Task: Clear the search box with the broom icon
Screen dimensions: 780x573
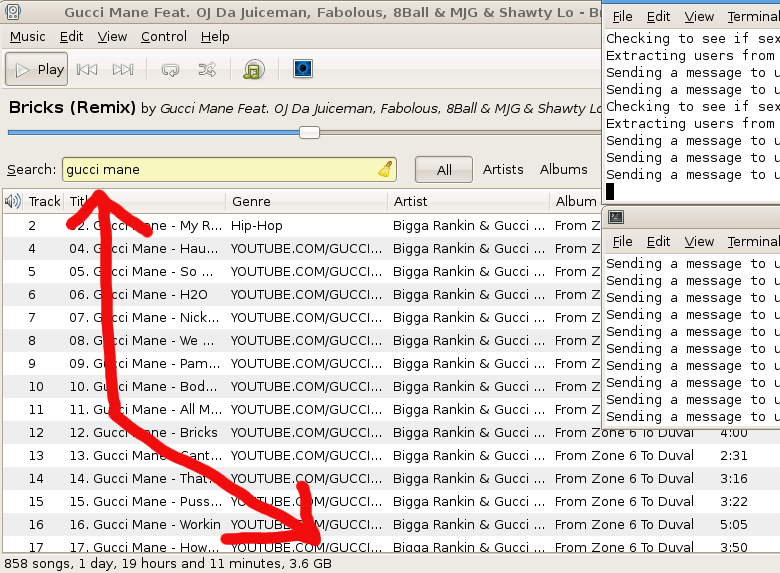Action: (x=385, y=169)
